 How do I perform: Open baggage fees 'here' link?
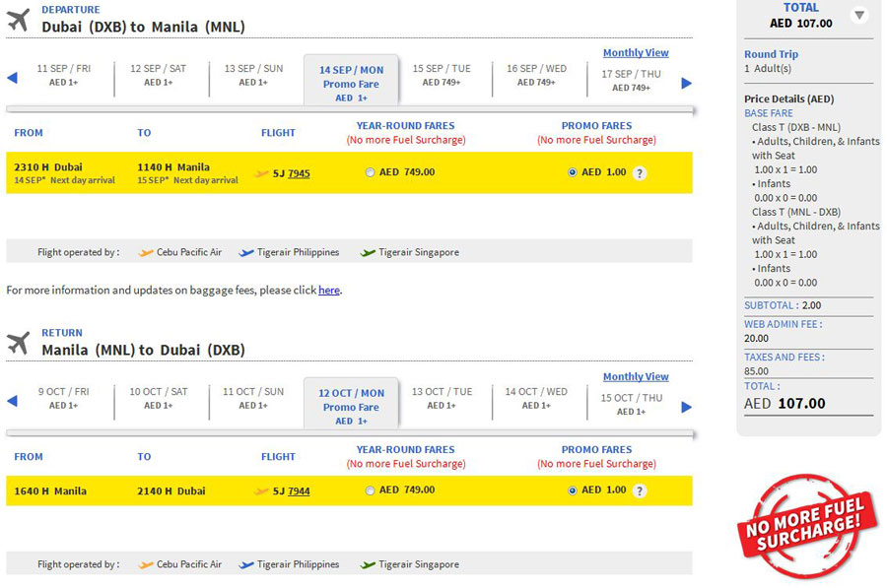328,290
